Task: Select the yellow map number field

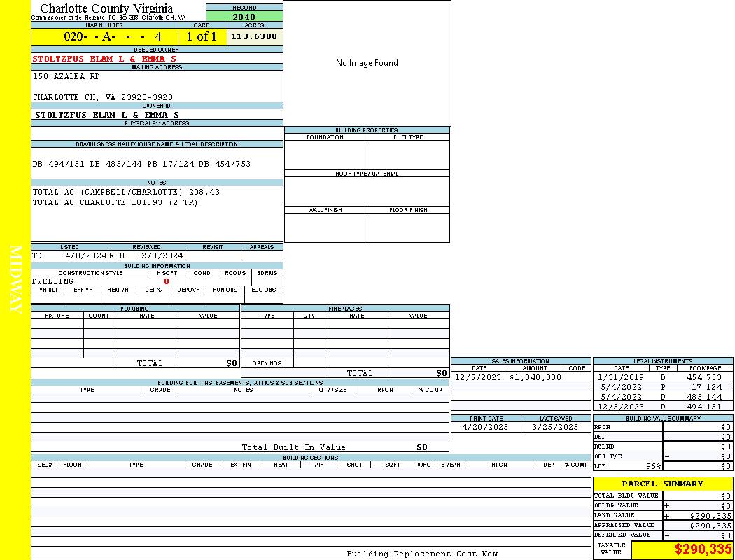Action: (104, 36)
